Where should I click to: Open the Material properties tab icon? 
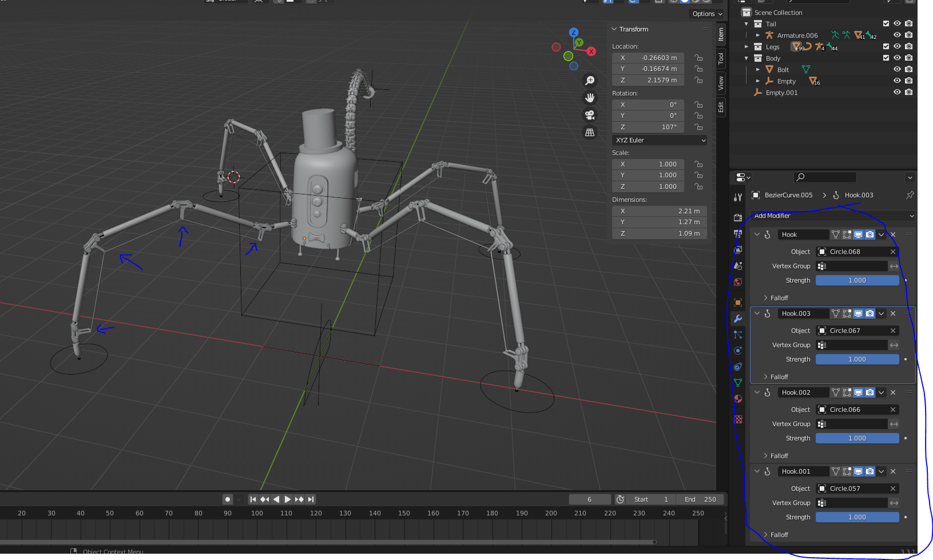click(x=738, y=399)
